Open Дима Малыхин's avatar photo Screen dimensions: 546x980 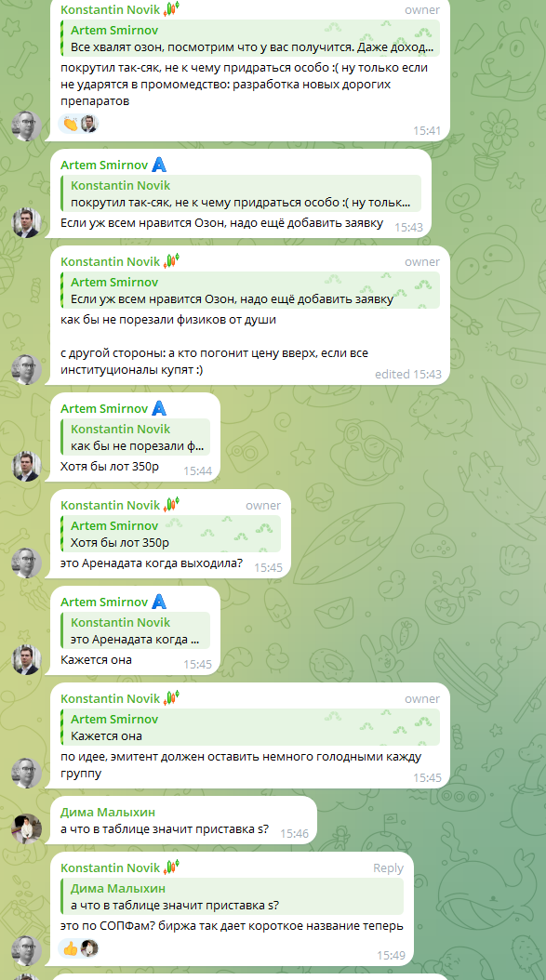27,828
